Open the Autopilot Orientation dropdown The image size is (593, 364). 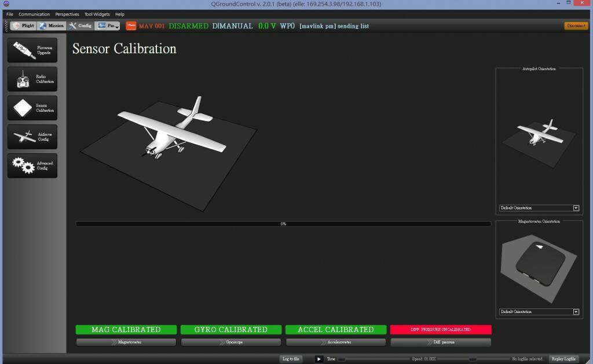[x=539, y=208]
